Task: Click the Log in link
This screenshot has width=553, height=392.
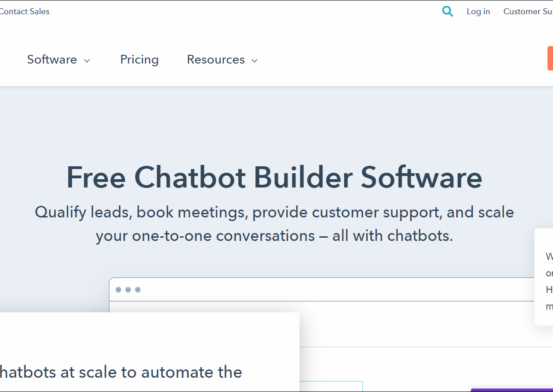Action: click(x=478, y=12)
